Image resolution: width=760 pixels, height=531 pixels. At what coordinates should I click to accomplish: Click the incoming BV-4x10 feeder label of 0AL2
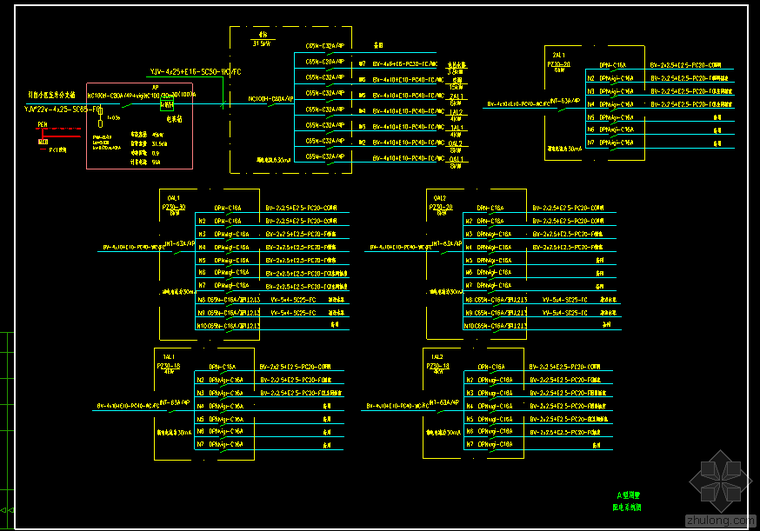click(x=400, y=248)
